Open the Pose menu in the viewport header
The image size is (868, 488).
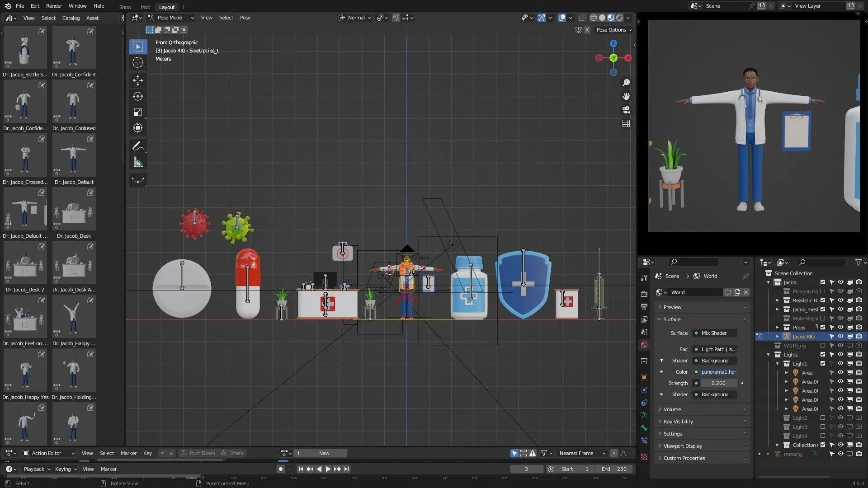(245, 18)
